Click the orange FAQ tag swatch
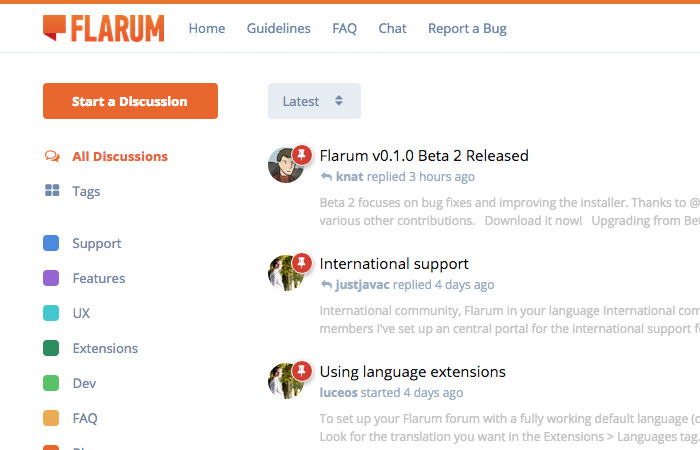The image size is (700, 450). click(51, 418)
